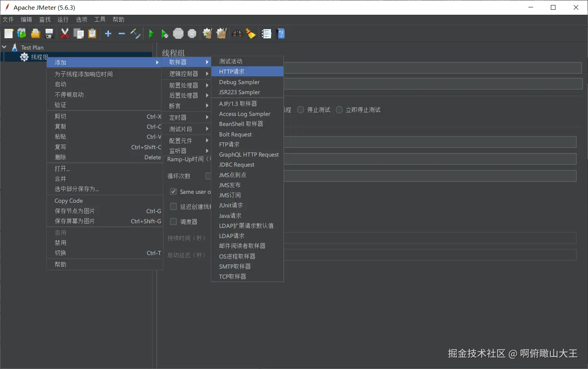Screen dimensions: 588x369
Task: Choose Debug Sampler from the list
Action: (x=247, y=82)
